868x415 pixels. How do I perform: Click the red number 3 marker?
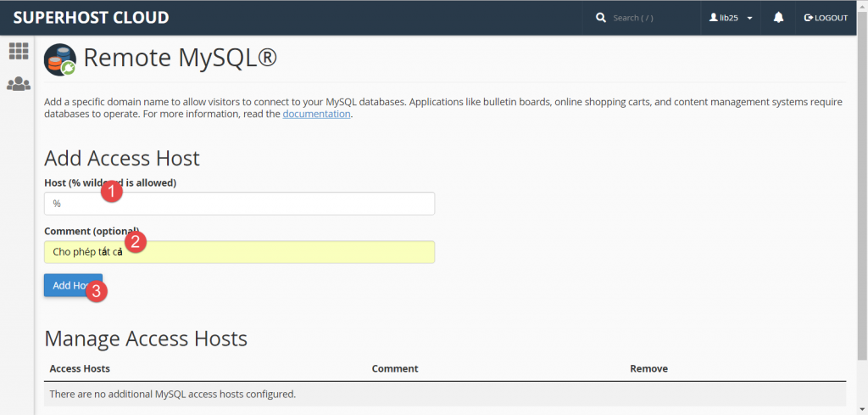point(98,291)
